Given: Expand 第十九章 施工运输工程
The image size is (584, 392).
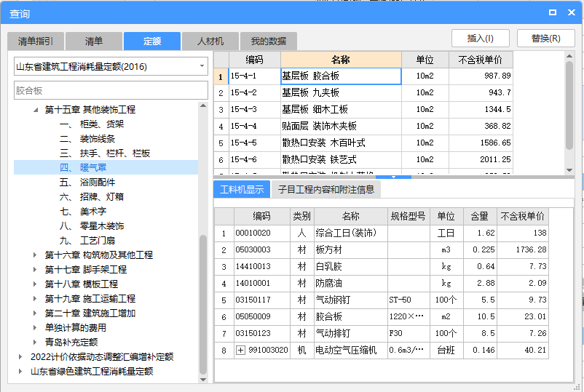Looking at the screenshot, I should [x=35, y=299].
